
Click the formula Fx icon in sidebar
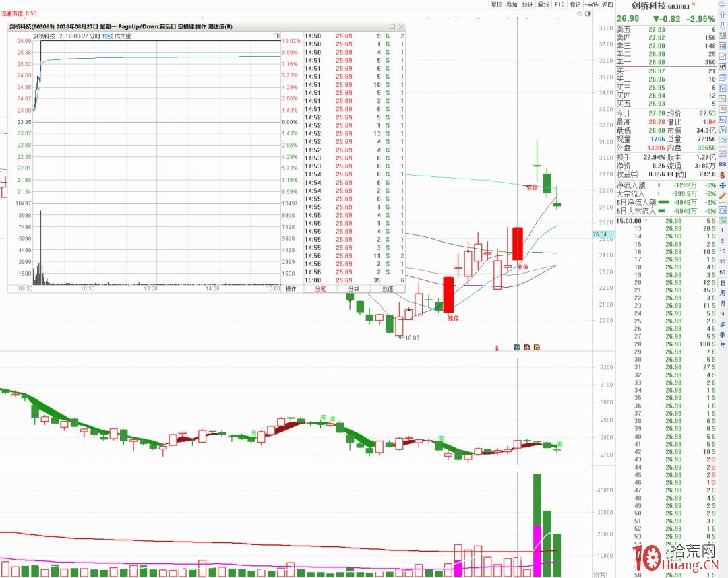click(x=723, y=130)
